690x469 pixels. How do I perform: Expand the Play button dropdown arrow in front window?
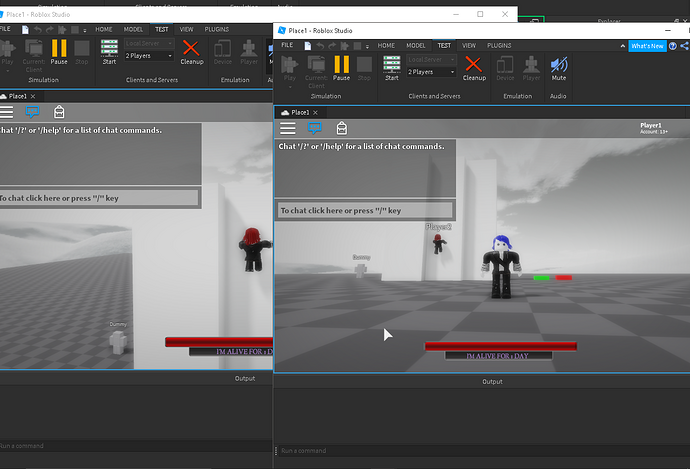coord(290,87)
